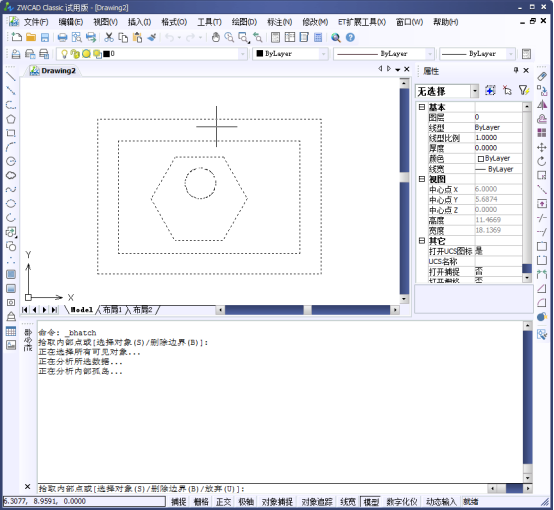The width and height of the screenshot is (554, 510).
Task: Click the Save icon
Action: tap(45, 37)
